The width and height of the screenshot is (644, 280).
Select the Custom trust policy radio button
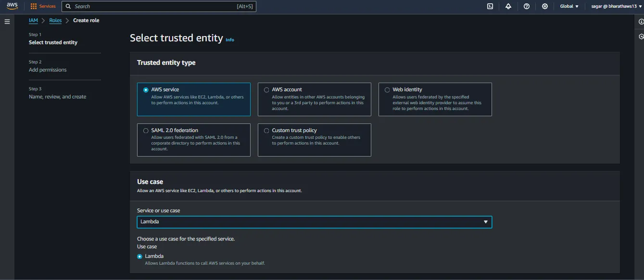click(266, 131)
